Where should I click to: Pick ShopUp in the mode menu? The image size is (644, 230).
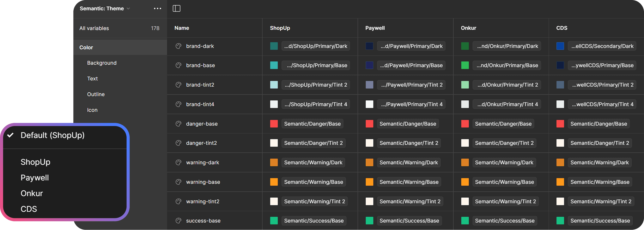pos(36,162)
